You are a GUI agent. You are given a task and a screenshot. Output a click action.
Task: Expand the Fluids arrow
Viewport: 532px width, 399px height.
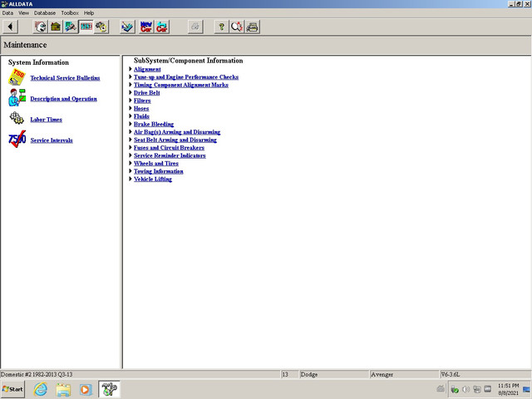(131, 116)
